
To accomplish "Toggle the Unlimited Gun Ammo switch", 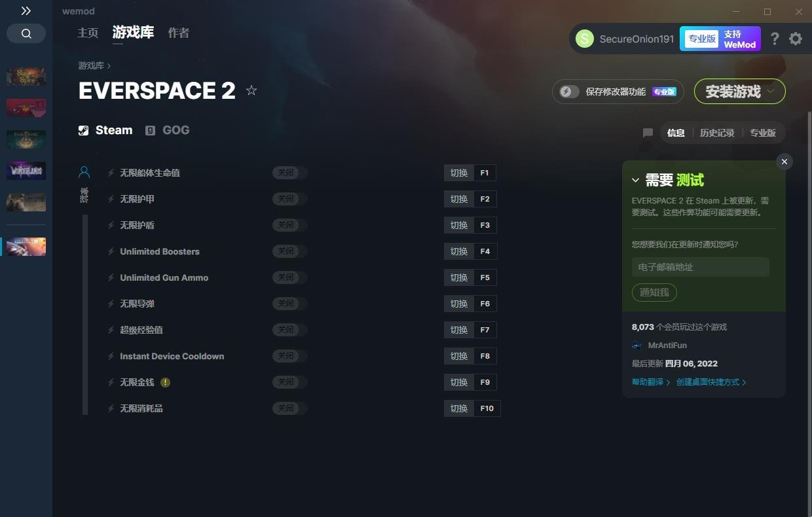I will tap(290, 277).
